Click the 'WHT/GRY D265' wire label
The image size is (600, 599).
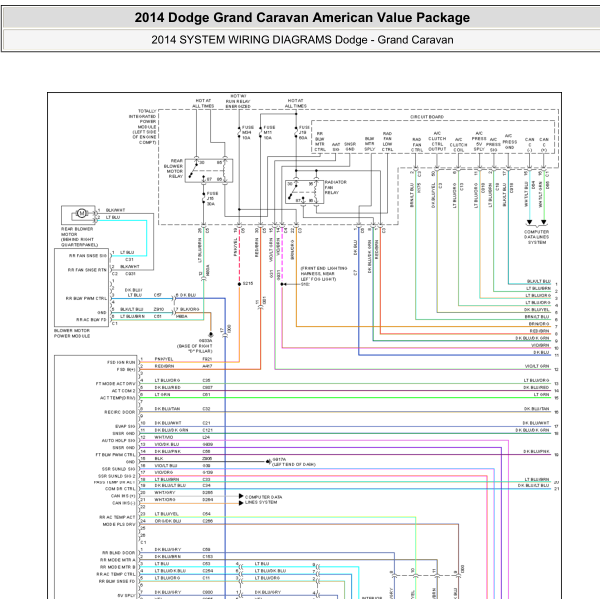[x=184, y=493]
